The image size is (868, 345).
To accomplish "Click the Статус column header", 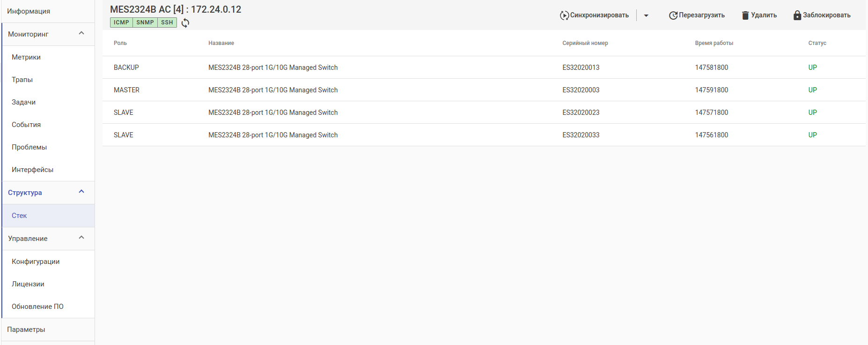I will (817, 43).
